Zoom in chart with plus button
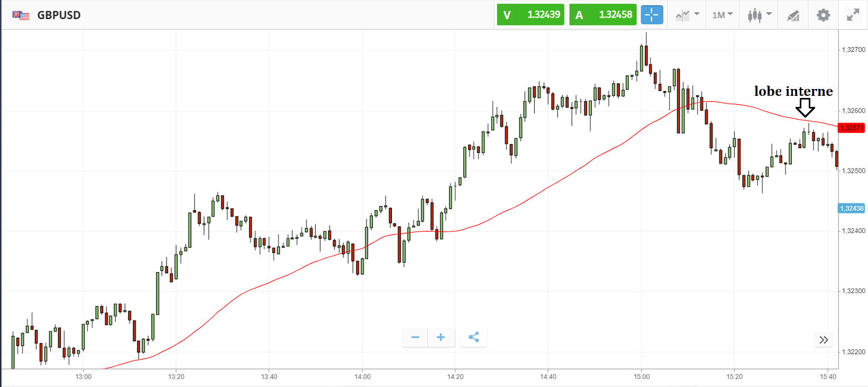The height and width of the screenshot is (387, 868). click(441, 337)
